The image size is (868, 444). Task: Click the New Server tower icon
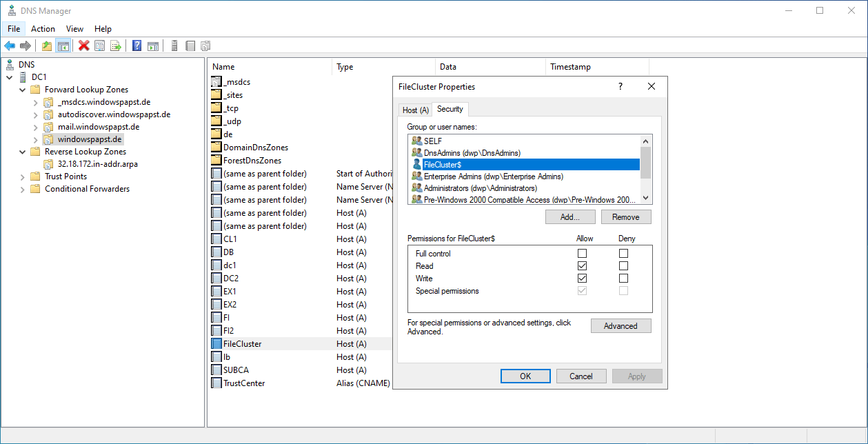pos(174,46)
